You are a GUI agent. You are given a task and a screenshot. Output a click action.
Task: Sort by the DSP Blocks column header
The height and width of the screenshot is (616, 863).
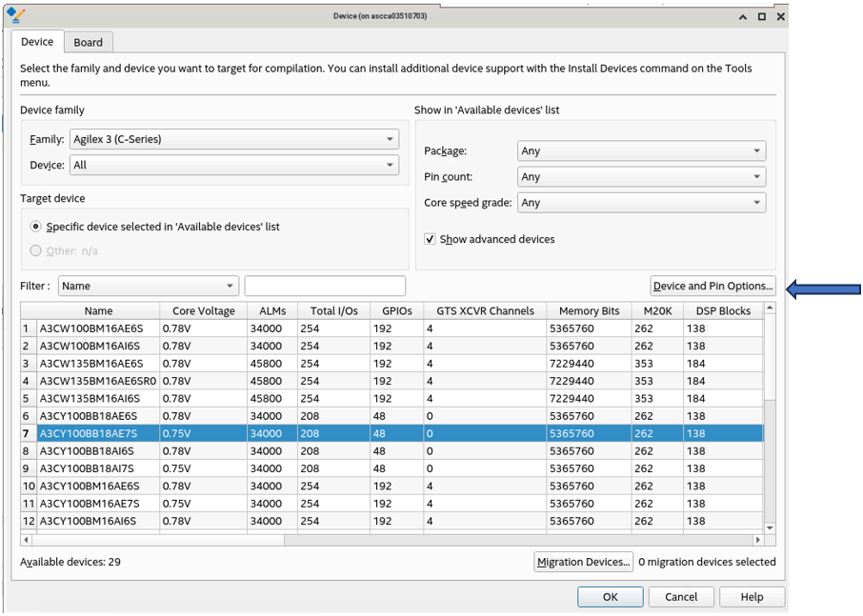(x=723, y=310)
